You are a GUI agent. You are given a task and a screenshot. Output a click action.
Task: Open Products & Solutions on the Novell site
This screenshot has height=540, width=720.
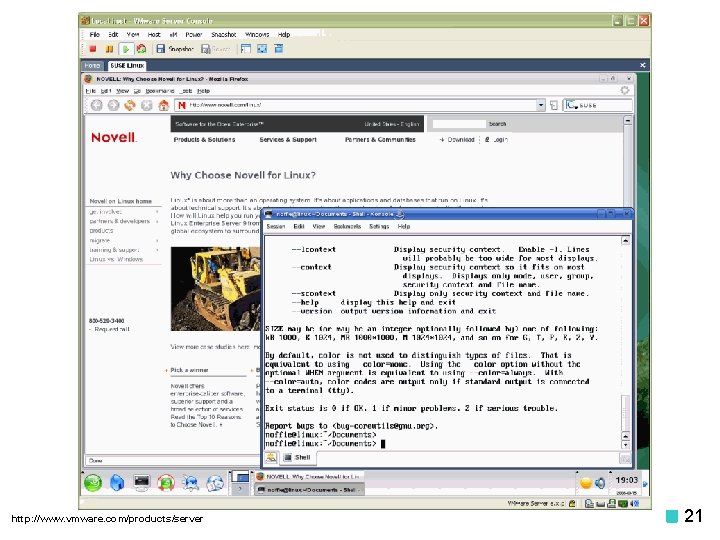click(x=204, y=140)
